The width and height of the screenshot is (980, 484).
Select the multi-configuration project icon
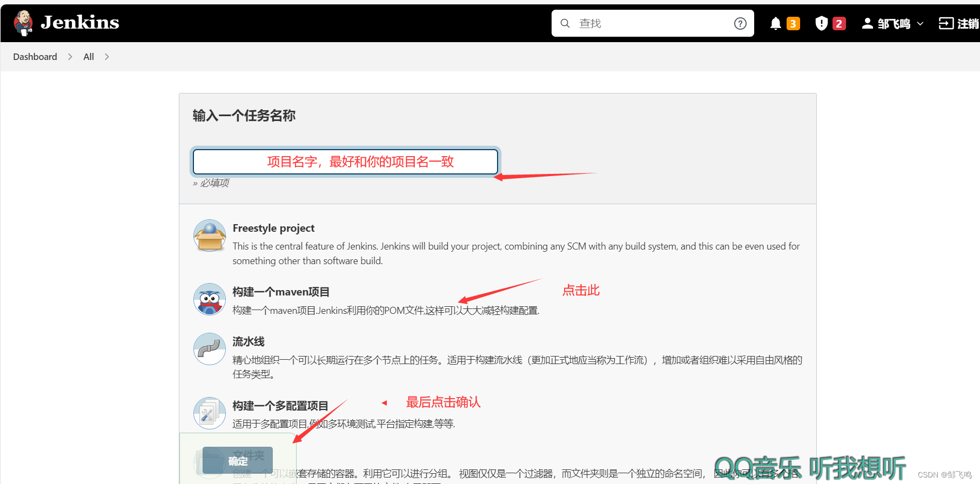click(x=210, y=413)
